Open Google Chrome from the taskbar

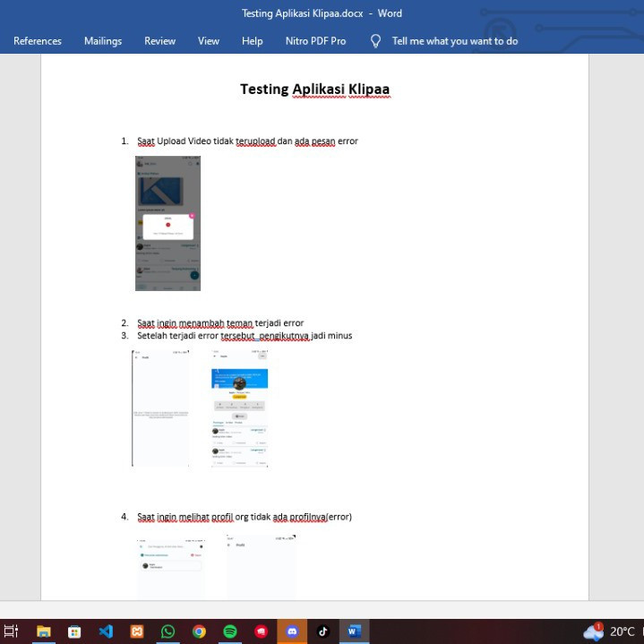point(199,631)
